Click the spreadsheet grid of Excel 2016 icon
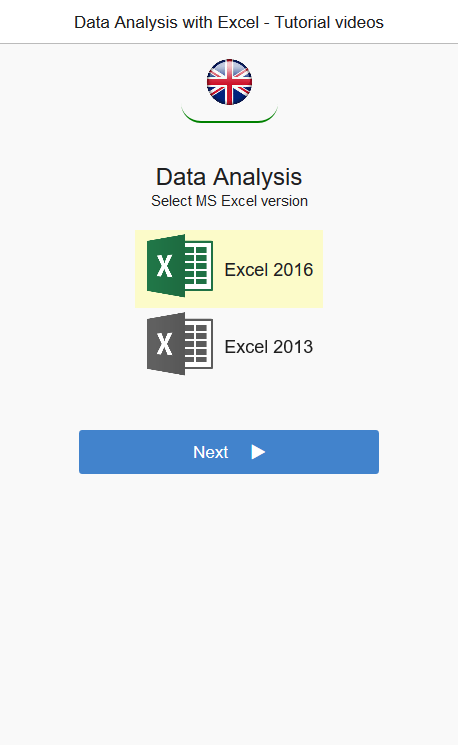This screenshot has height=745, width=458. pyautogui.click(x=196, y=266)
